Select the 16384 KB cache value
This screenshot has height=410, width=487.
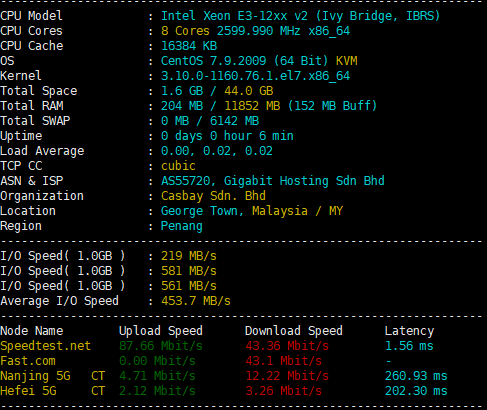(189, 46)
